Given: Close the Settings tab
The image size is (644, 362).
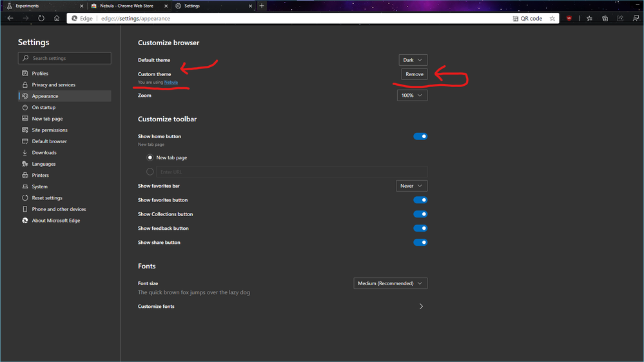Looking at the screenshot, I should pyautogui.click(x=251, y=6).
